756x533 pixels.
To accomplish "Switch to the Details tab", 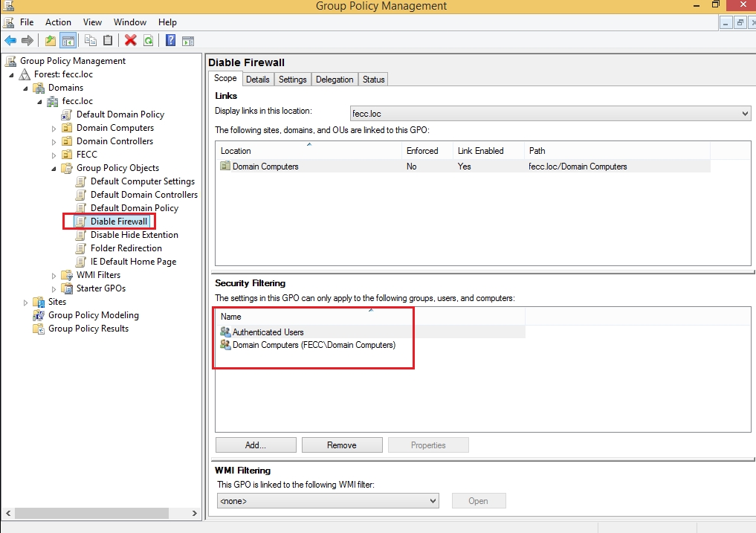I will coord(257,80).
